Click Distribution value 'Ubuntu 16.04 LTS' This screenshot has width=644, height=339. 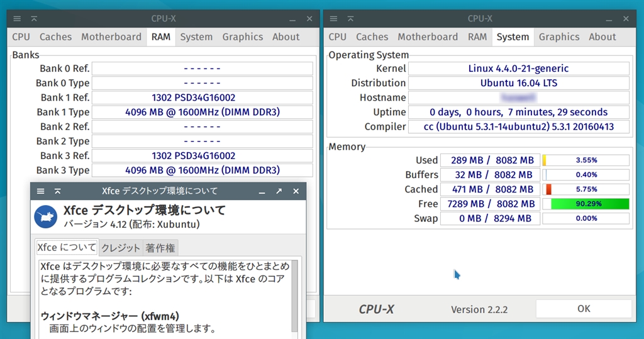(x=519, y=83)
